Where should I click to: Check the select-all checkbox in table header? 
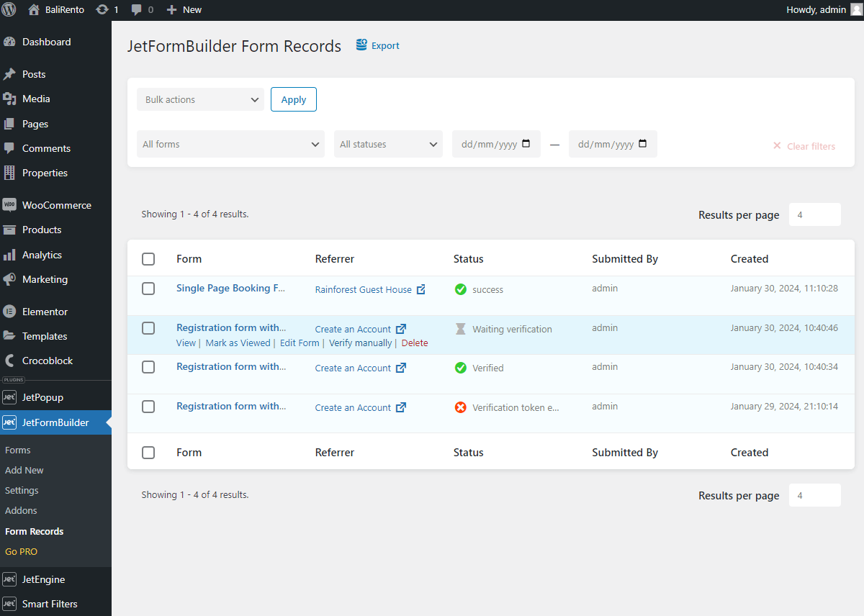point(148,258)
